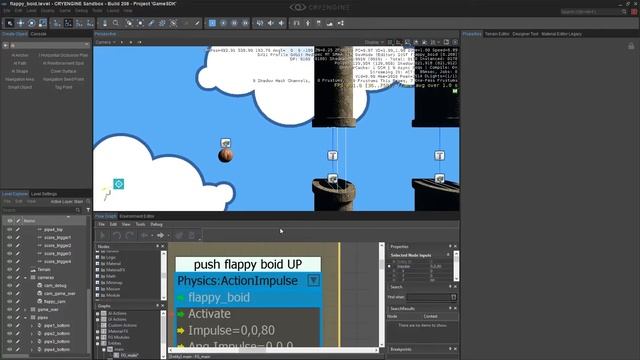This screenshot has width=640, height=360.
Task: Close the Nodes panel in the Flow Graph
Action: 162,246
